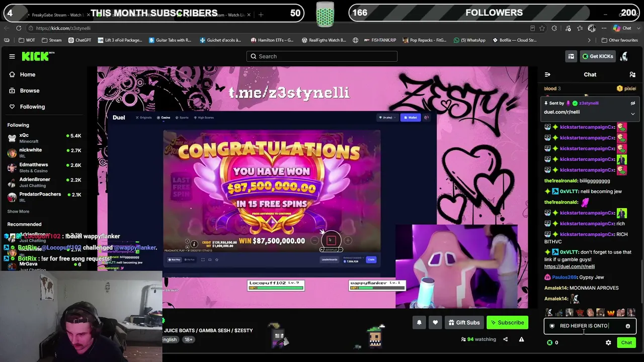The image size is (644, 362).
Task: Click the 94 watching viewer count
Action: point(478,339)
